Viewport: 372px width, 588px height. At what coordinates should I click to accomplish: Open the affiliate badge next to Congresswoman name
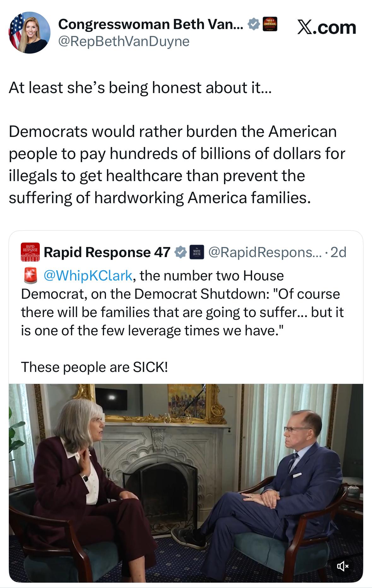(x=270, y=24)
